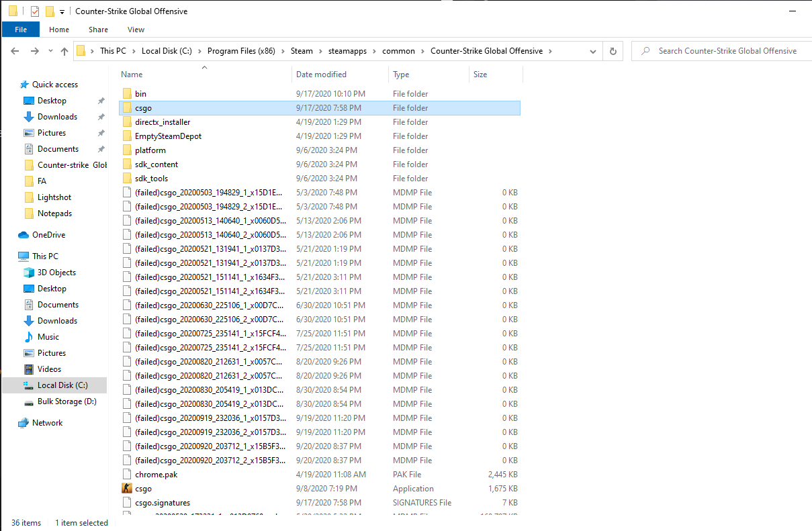Go up one folder level

pos(64,51)
